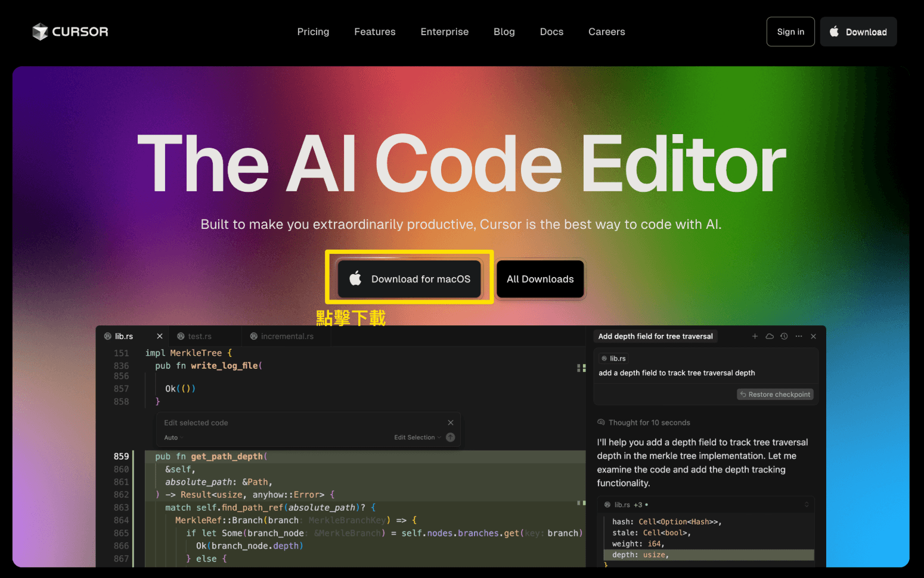Image resolution: width=924 pixels, height=578 pixels.
Task: Click Download for macOS button
Action: 410,279
